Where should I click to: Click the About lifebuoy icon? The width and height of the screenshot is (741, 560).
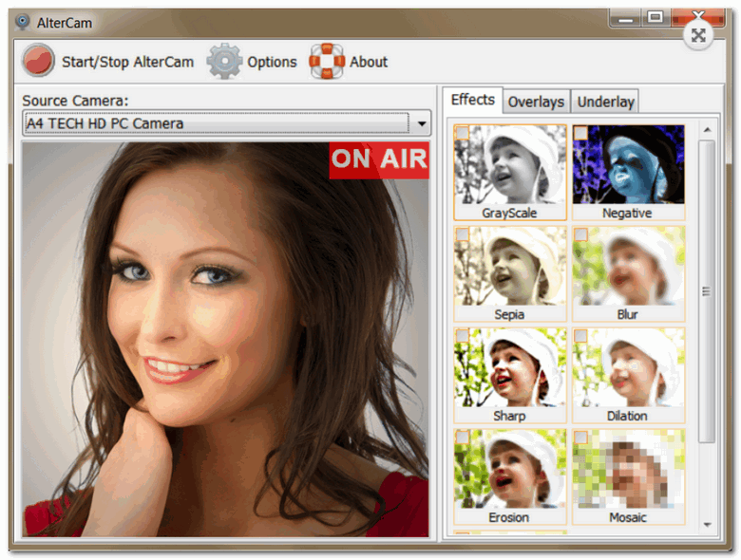point(327,61)
